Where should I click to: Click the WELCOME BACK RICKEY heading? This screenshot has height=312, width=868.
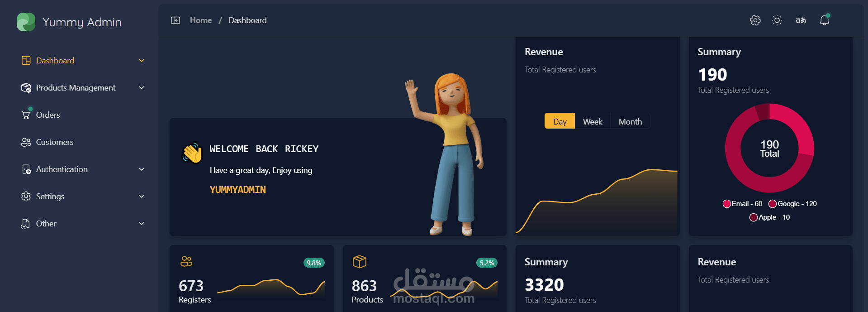(x=264, y=149)
